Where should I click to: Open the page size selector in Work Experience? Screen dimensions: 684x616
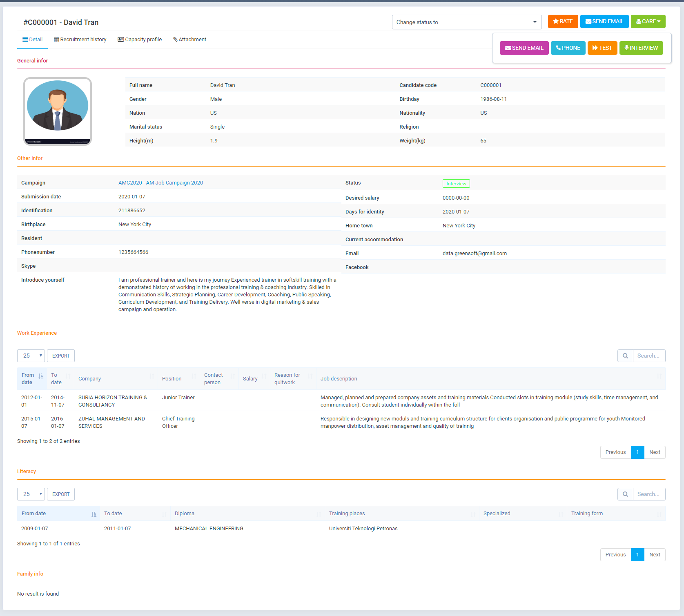(x=31, y=356)
